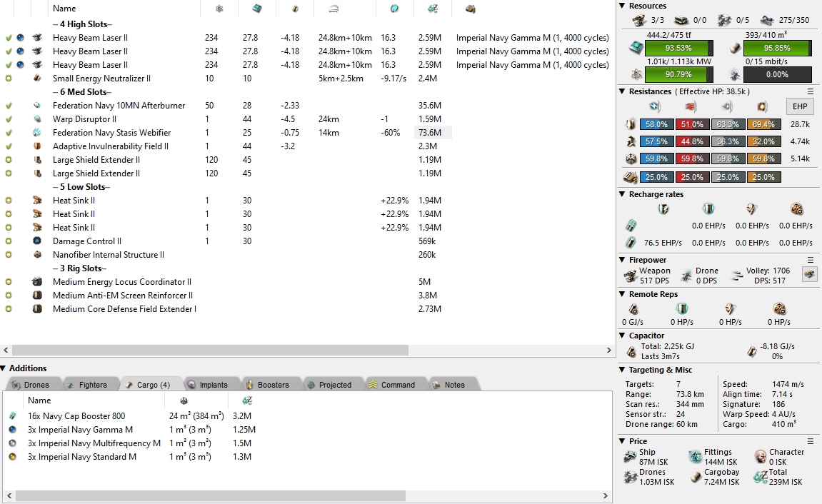
Task: Click the Navy Cap Booster 800 cargo icon
Action: tap(12, 416)
